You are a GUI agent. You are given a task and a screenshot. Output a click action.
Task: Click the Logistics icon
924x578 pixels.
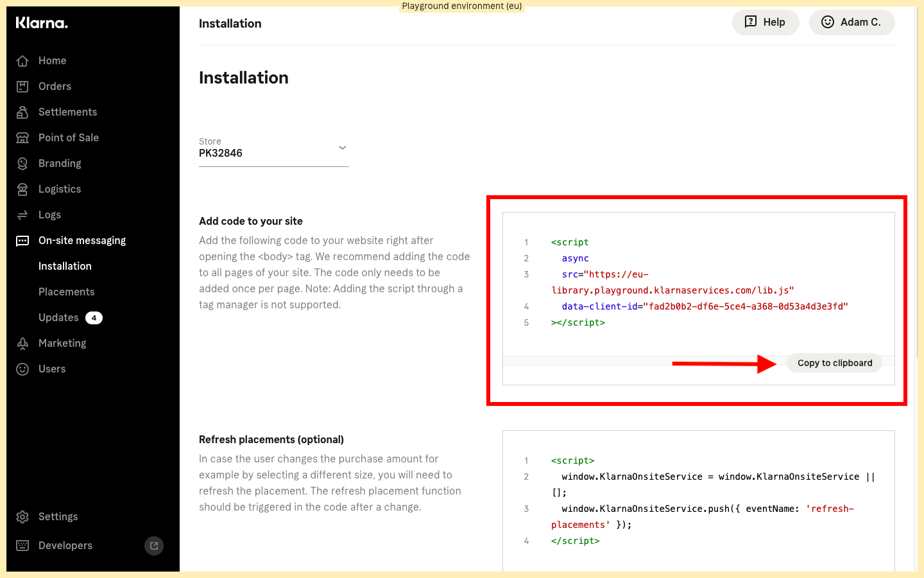point(22,189)
